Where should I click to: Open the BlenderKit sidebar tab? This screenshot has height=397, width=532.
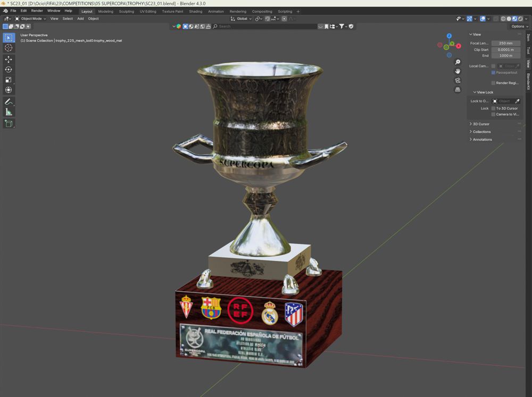point(528,82)
